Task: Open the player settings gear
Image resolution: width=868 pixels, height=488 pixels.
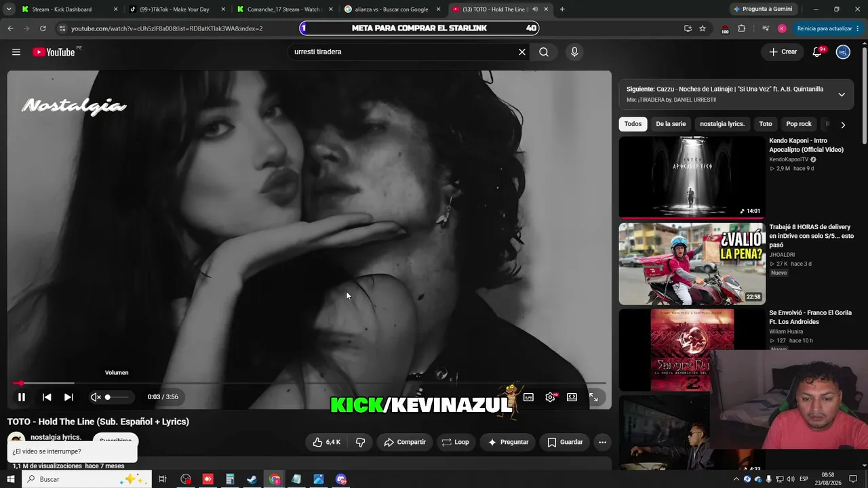Action: [x=550, y=397]
